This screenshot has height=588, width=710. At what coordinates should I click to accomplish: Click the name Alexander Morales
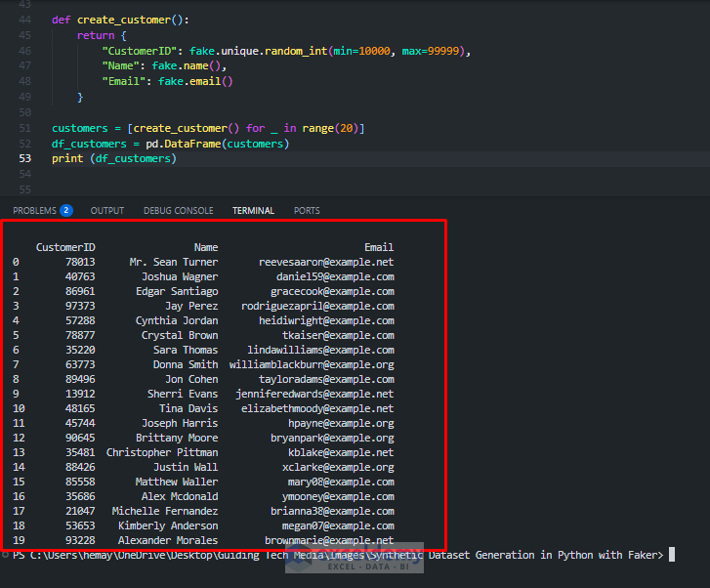pos(168,540)
